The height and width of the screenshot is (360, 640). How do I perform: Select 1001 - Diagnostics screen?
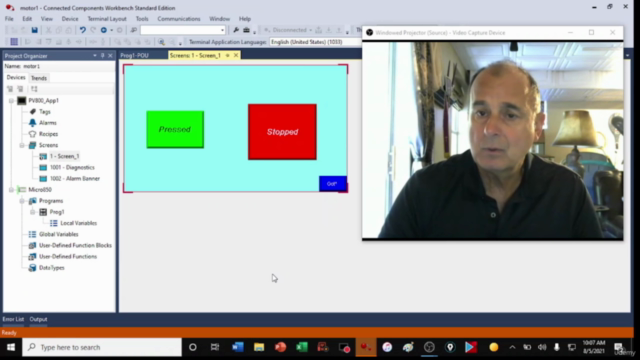tap(72, 167)
